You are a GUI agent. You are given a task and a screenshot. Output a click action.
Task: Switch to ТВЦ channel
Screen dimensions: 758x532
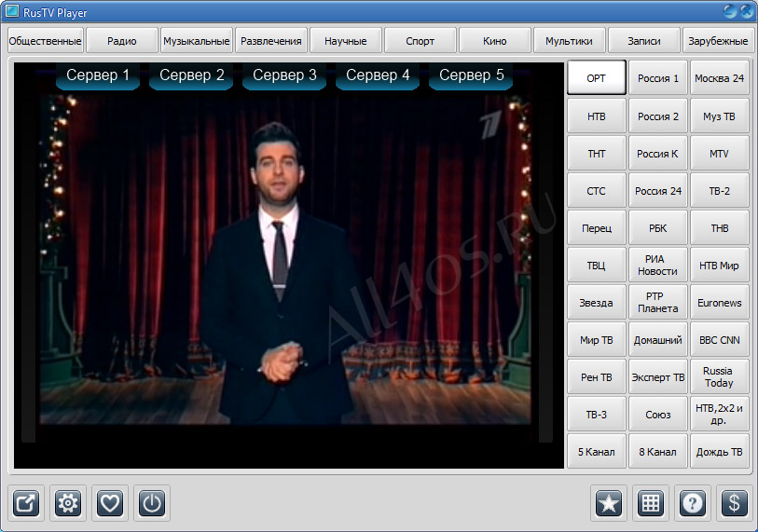point(596,265)
